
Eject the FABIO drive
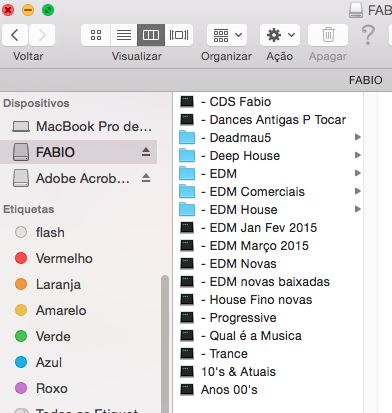pos(146,152)
